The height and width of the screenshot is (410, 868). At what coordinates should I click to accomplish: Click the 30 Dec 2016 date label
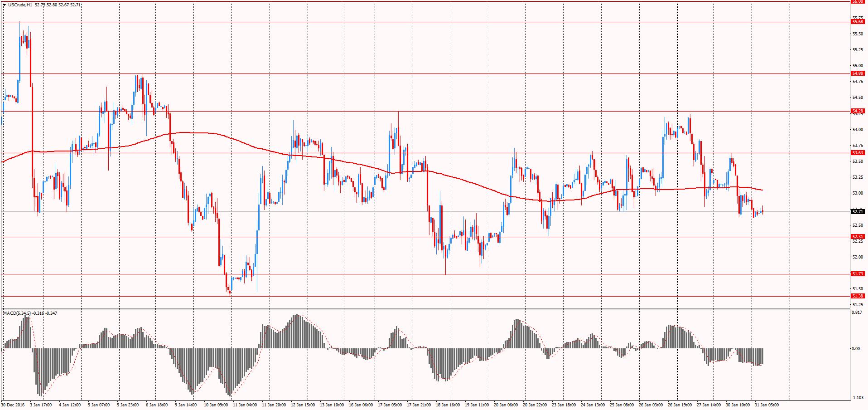[x=12, y=405]
